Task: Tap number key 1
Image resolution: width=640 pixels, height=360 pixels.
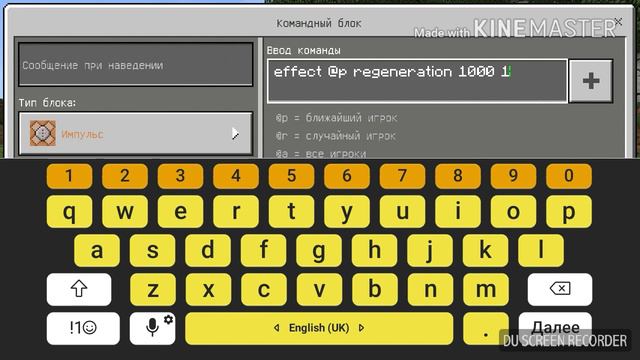Action: click(69, 176)
